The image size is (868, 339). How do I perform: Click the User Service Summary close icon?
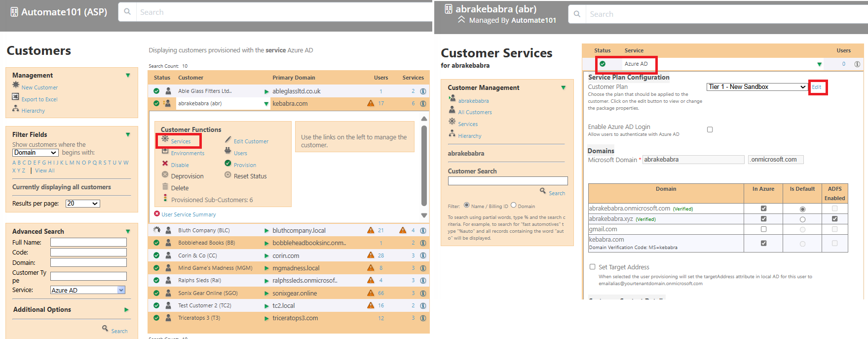(157, 214)
